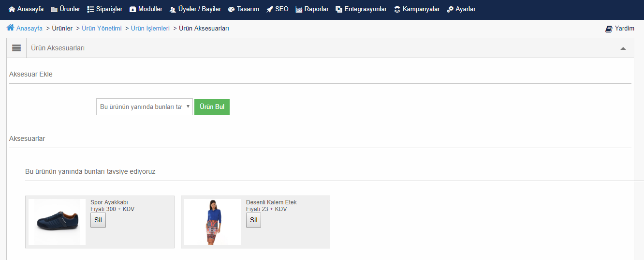Click the green Ürün Bul button

click(212, 107)
